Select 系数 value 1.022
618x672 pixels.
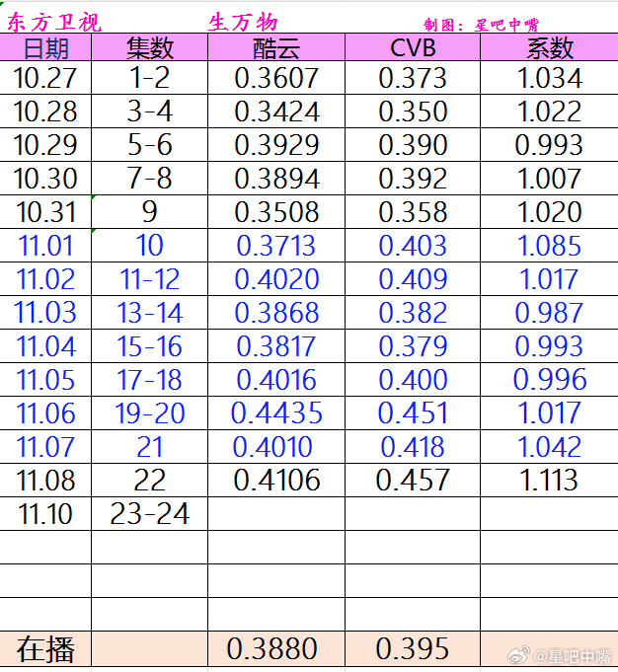pyautogui.click(x=549, y=112)
